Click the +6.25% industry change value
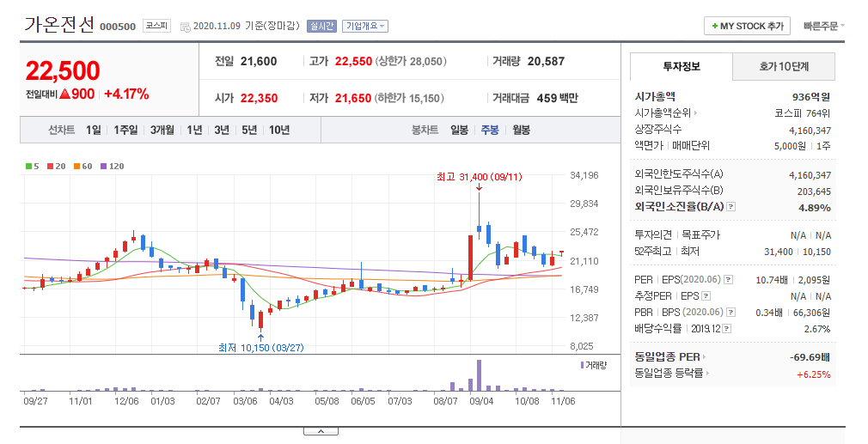 [814, 374]
